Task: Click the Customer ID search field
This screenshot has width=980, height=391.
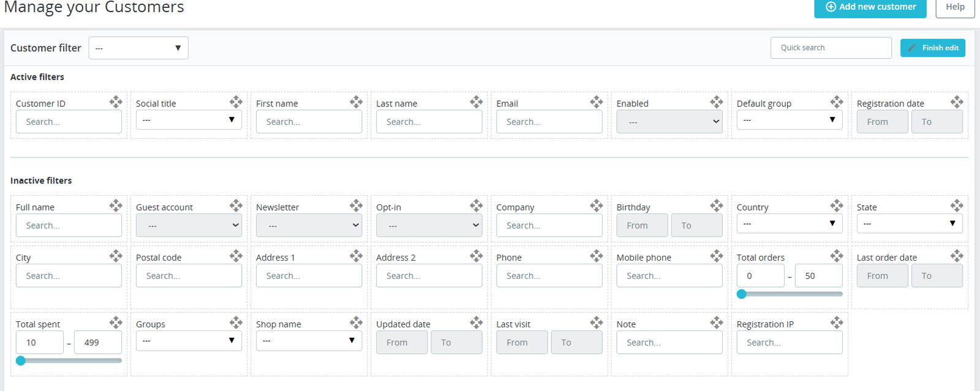Action: [x=69, y=122]
